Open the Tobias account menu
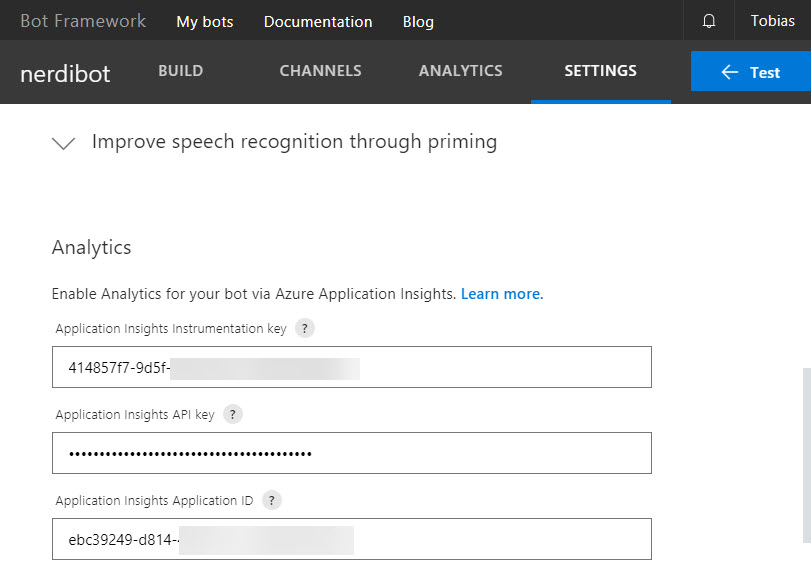Screen dimensions: 811x583 (x=773, y=21)
